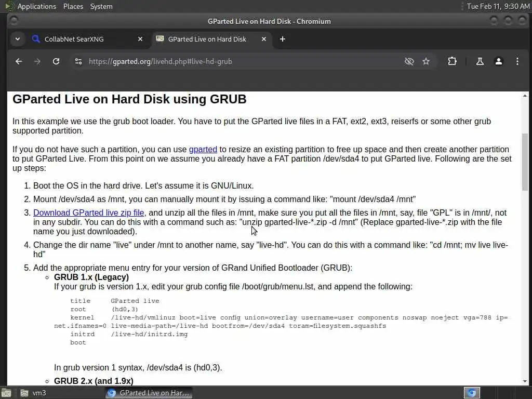This screenshot has height=399, width=532.
Task: Open the Chromium three-dot menu
Action: (x=517, y=61)
